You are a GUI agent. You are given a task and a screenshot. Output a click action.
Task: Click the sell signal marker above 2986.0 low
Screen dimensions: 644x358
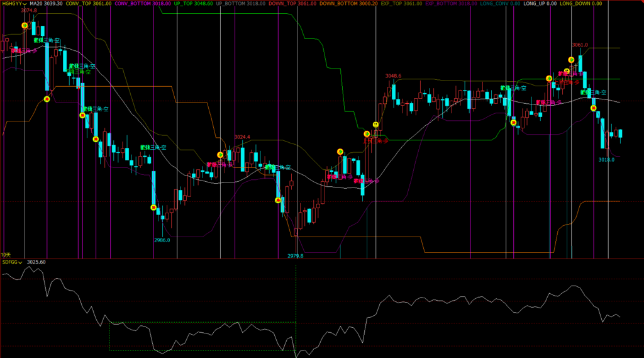[153, 208]
